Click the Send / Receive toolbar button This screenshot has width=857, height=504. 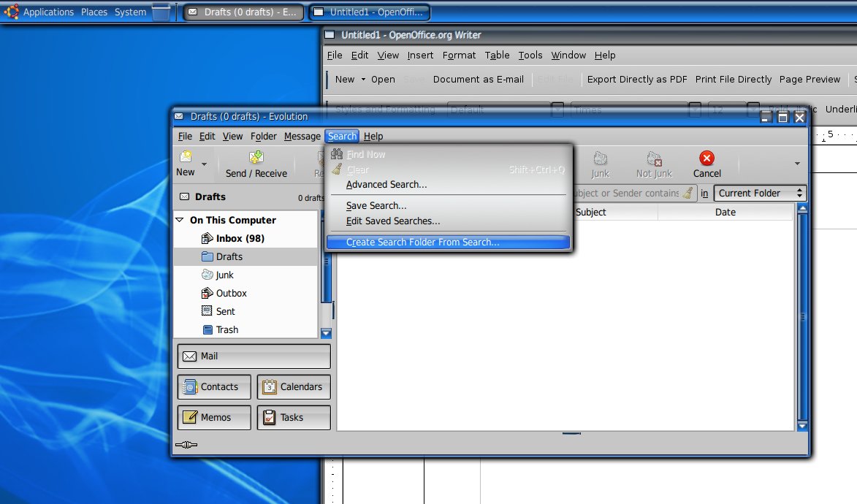[256, 164]
